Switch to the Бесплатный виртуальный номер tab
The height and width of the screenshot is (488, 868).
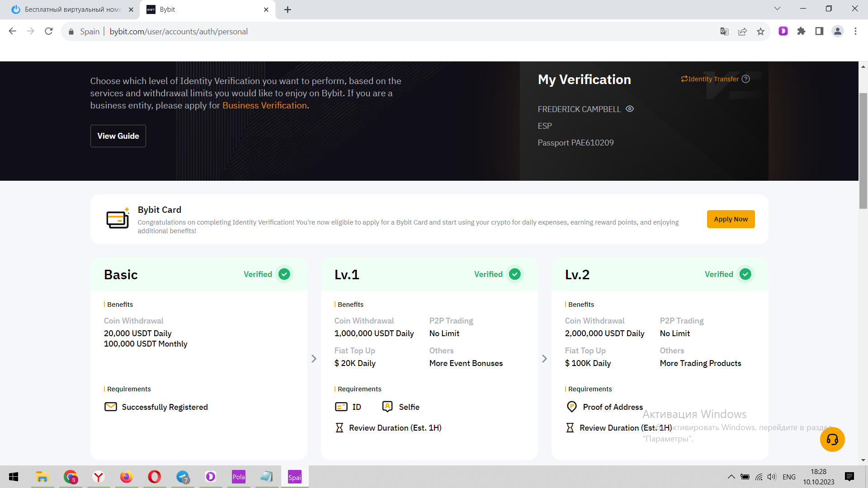click(x=72, y=9)
